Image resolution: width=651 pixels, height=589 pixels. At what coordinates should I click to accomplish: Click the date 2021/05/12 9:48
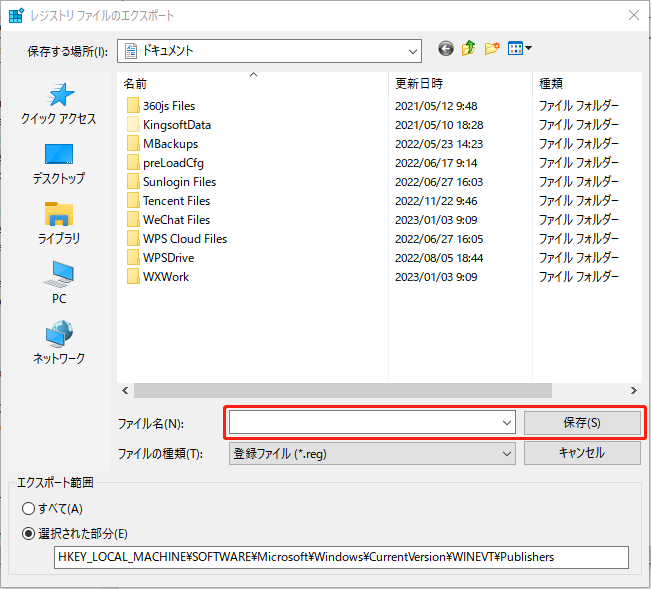click(x=436, y=106)
